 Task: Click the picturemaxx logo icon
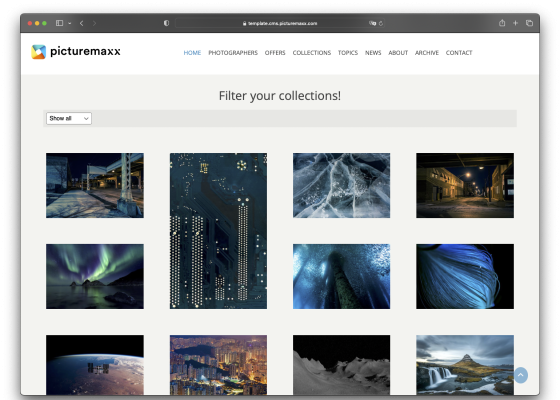[39, 52]
